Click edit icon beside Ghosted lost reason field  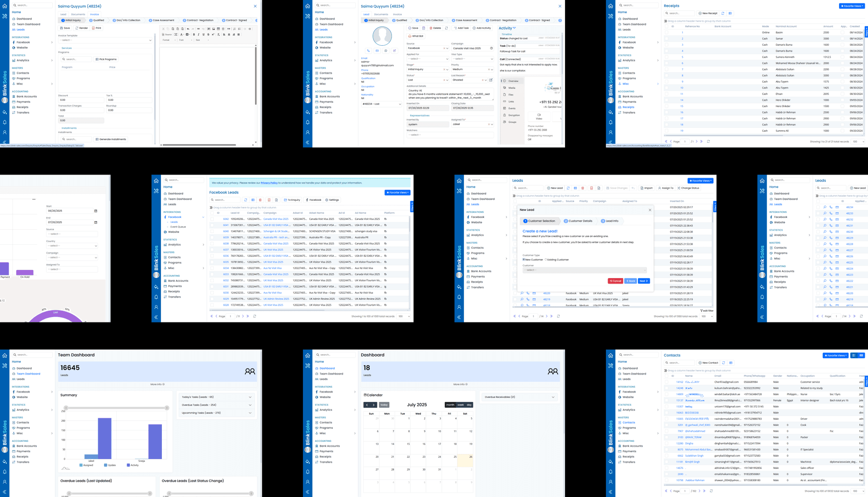click(x=491, y=80)
